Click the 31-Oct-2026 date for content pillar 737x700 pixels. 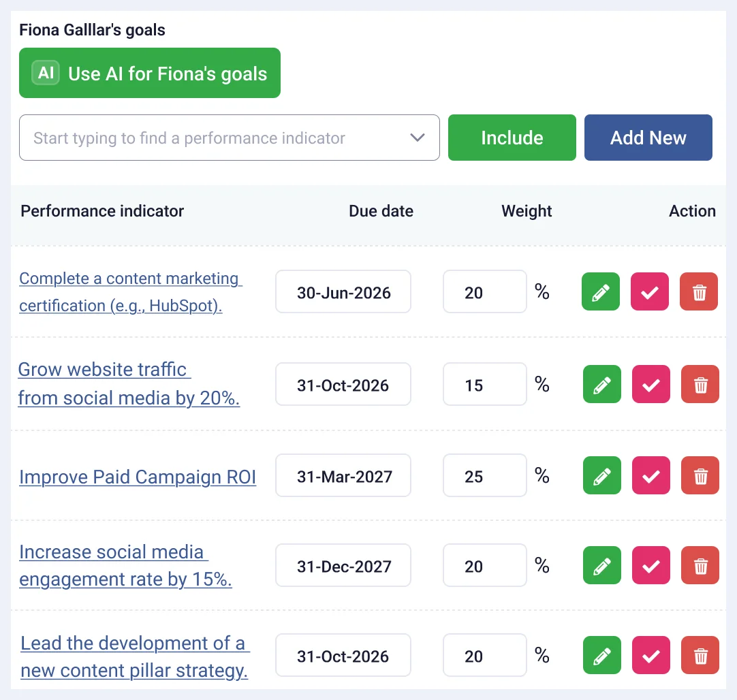point(343,655)
